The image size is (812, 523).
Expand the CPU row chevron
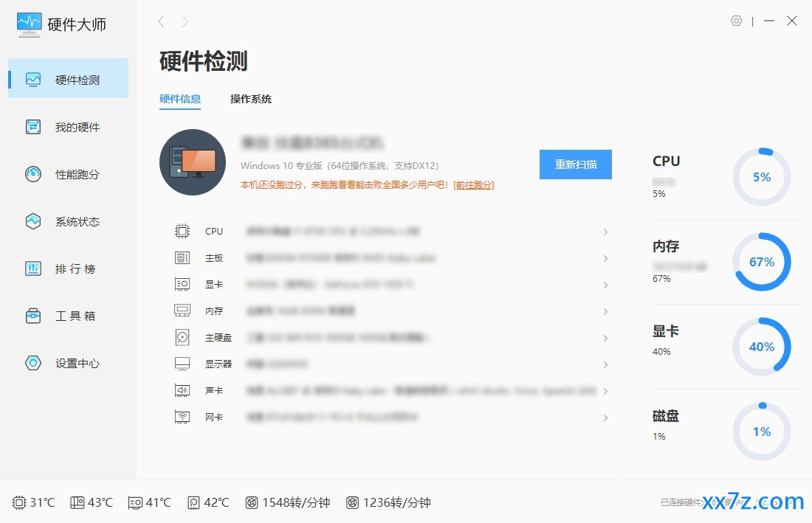pos(605,232)
